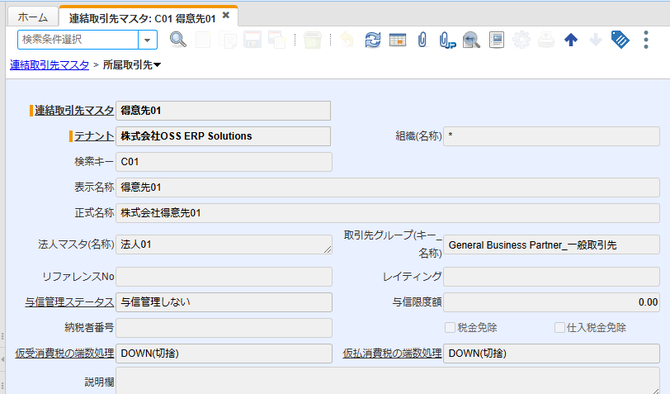Image resolution: width=670 pixels, height=394 pixels.
Task: Click the greyed-out Delete trash icon
Action: tap(312, 40)
